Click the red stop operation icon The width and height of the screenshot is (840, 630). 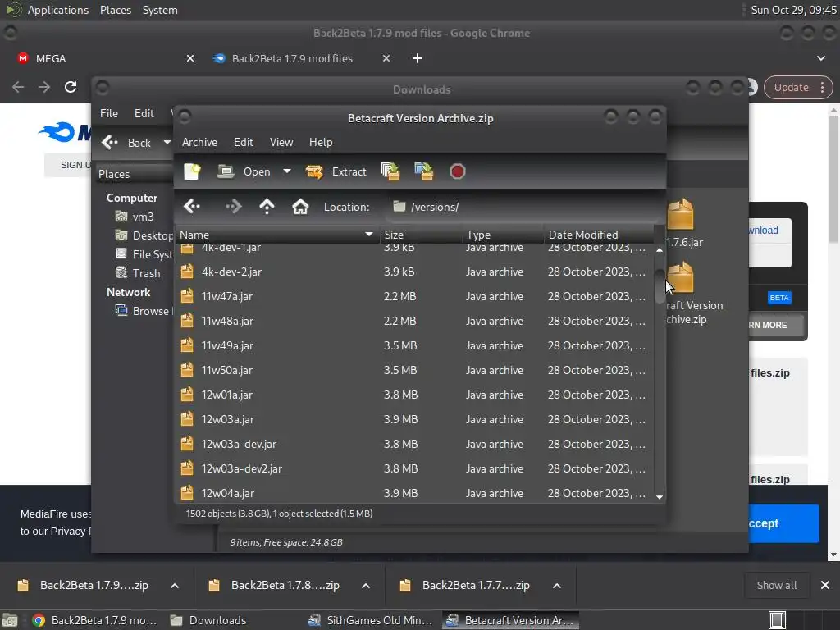[457, 171]
